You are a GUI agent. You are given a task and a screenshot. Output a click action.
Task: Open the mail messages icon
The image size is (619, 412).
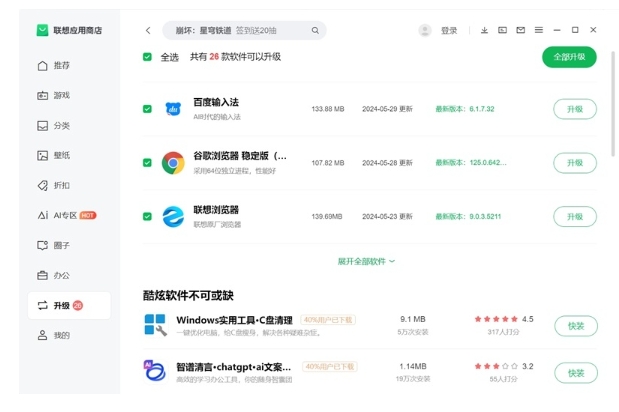pos(520,30)
